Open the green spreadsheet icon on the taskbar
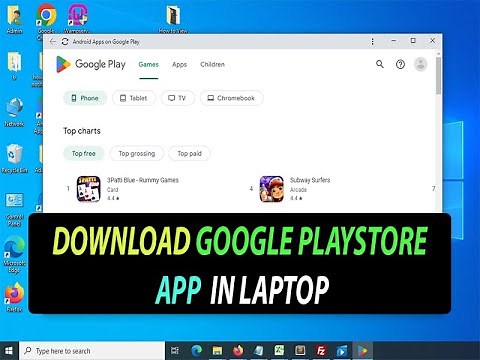Viewport: 480px width, 360px height. [279, 351]
